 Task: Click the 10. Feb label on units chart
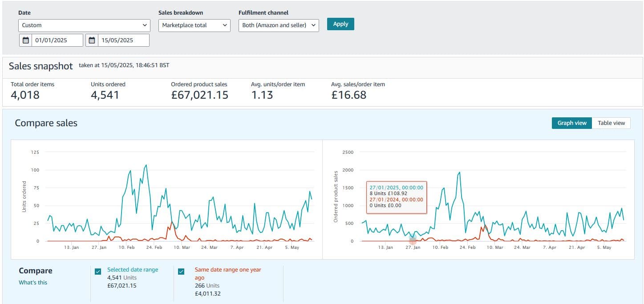coord(127,248)
